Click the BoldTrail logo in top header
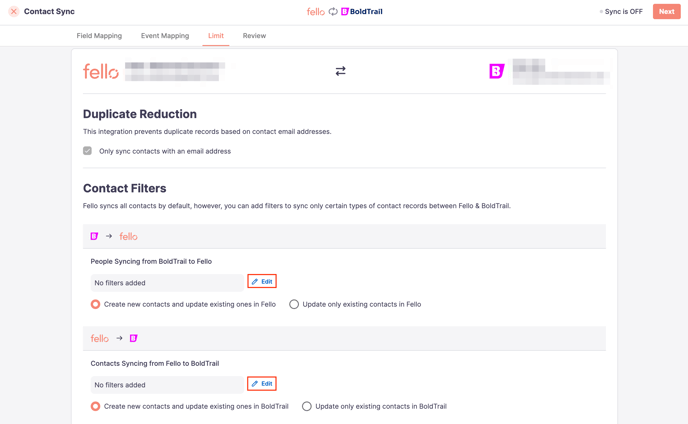The width and height of the screenshot is (688, 424). click(x=362, y=11)
